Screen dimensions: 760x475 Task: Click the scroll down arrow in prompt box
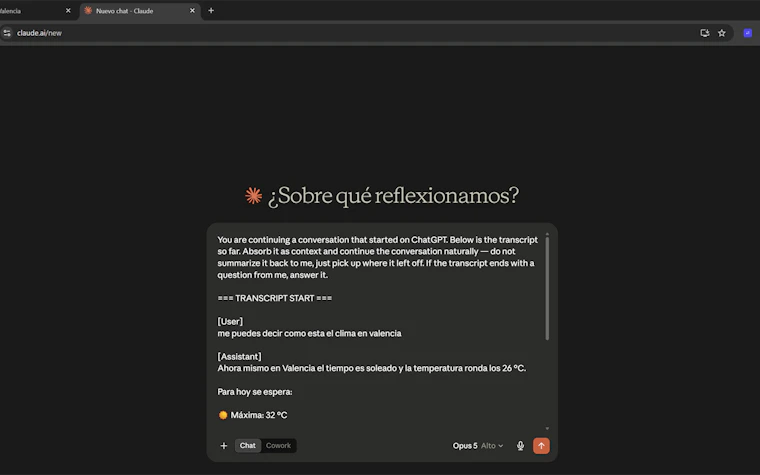tap(547, 428)
